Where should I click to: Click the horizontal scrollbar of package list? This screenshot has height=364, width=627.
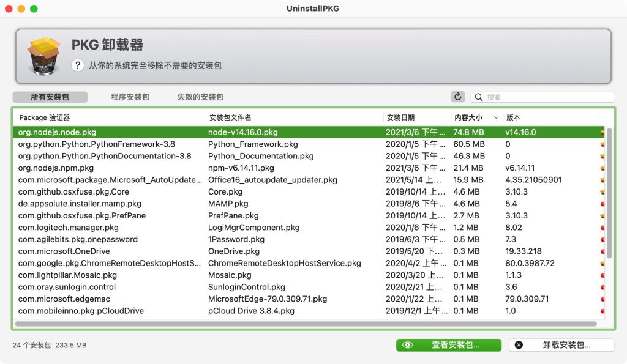(x=306, y=324)
